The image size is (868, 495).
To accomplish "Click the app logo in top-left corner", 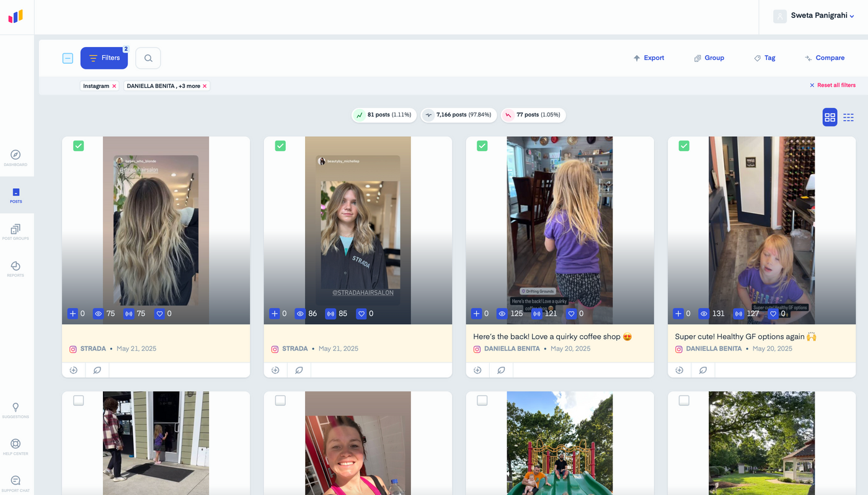I will pyautogui.click(x=15, y=17).
